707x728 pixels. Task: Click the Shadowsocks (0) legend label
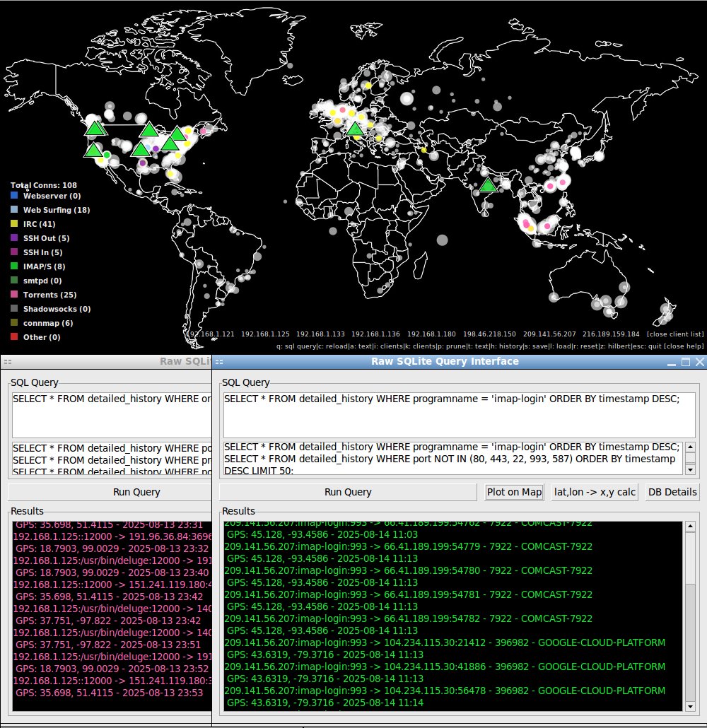pos(57,309)
